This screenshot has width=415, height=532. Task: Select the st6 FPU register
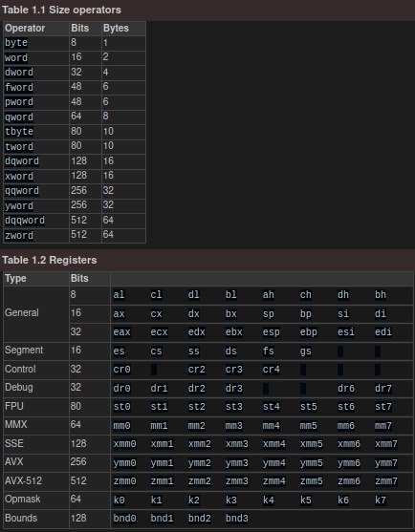coord(346,407)
